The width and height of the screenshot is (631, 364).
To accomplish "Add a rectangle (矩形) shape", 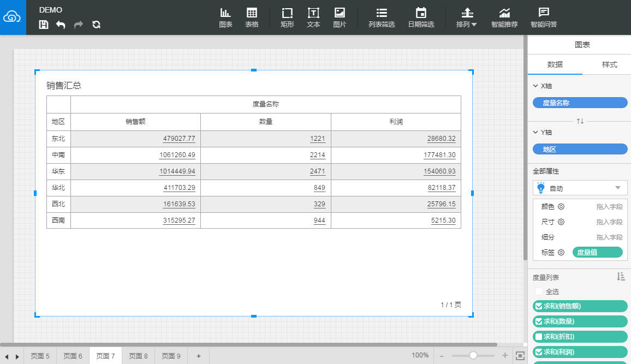I will (x=287, y=17).
